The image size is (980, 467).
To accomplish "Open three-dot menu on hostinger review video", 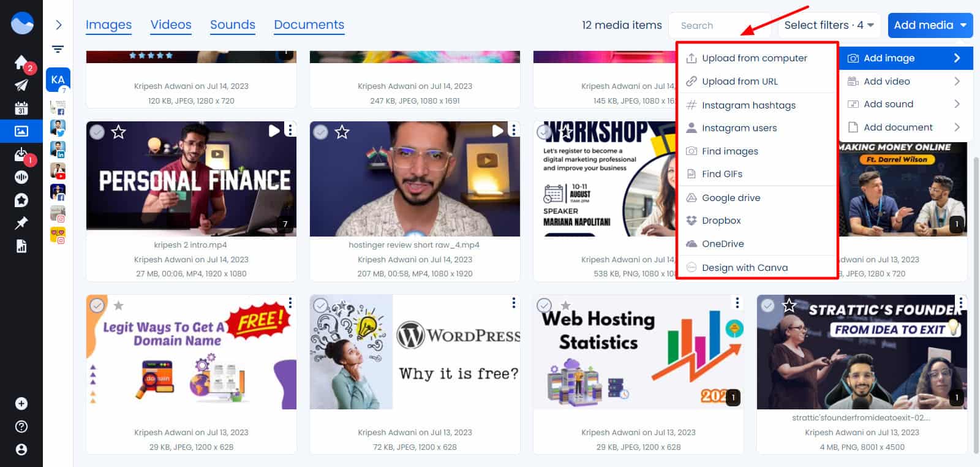I will coord(514,129).
